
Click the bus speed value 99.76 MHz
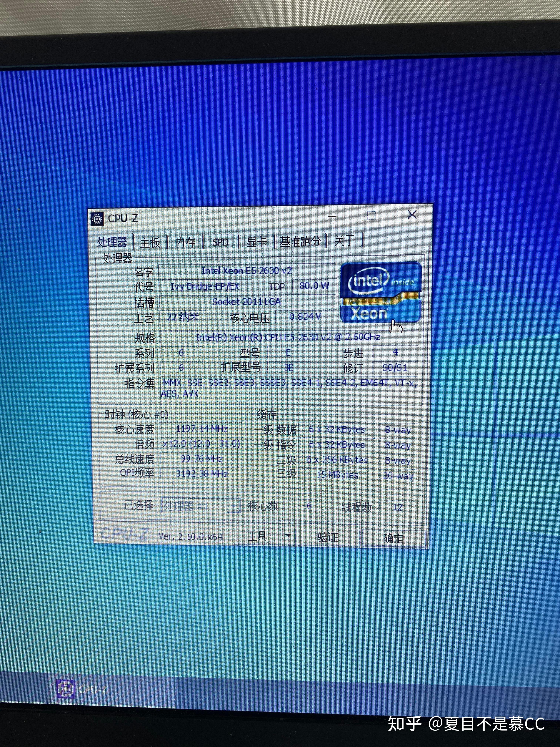(202, 459)
